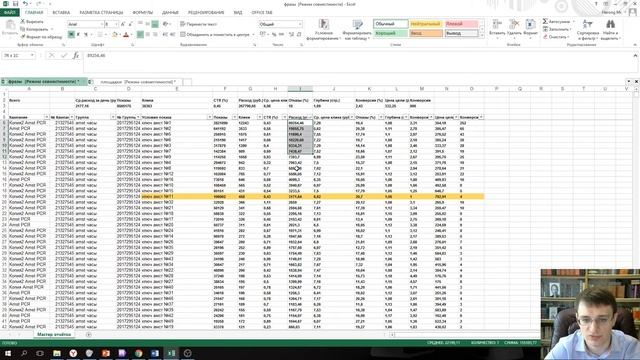640x360 pixels.
Task: Click the Save icon in quick access toolbar
Action: [x=16, y=4]
